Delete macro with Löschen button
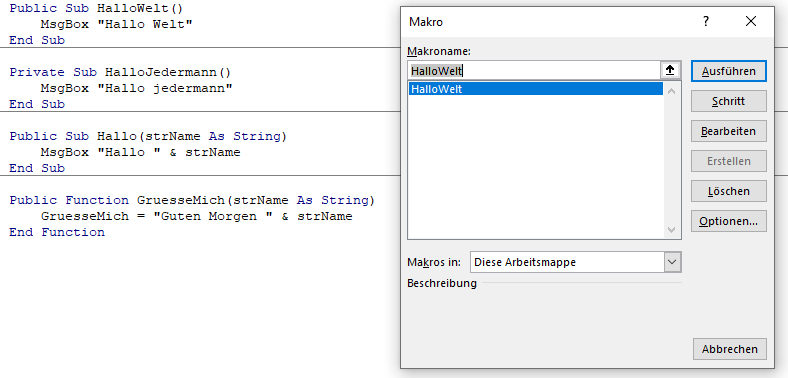Screen dimensions: 788x378 click(729, 191)
